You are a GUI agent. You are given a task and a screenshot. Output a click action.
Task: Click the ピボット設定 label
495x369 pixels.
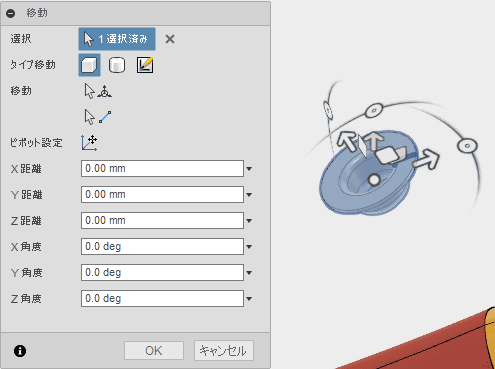point(36,143)
